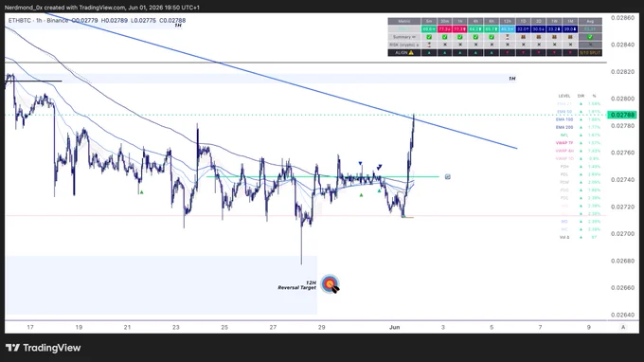Click the '12H Reversal Target' label

(297, 285)
